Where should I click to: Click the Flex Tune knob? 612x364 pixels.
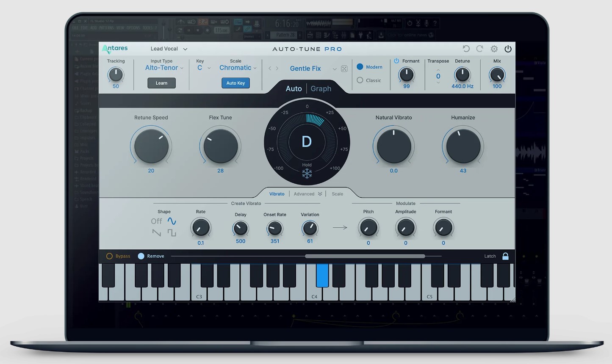[x=220, y=146]
